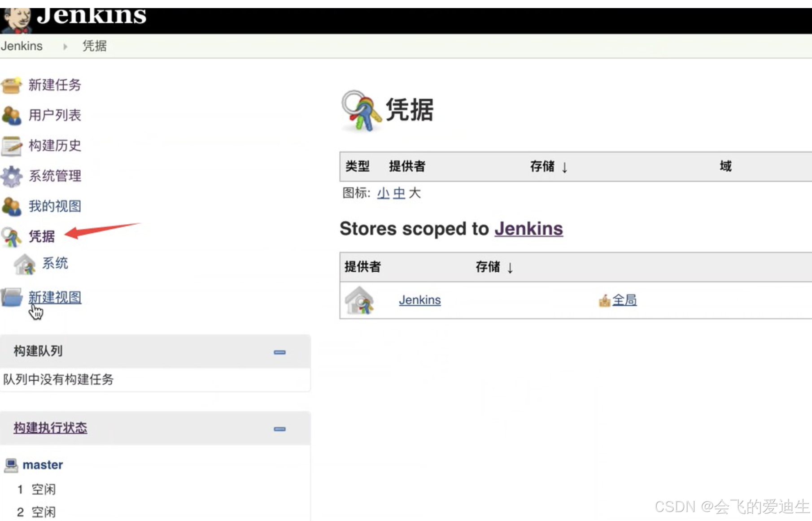Click the large 凭据 keys heading icon
The image size is (812, 521).
pos(362,111)
